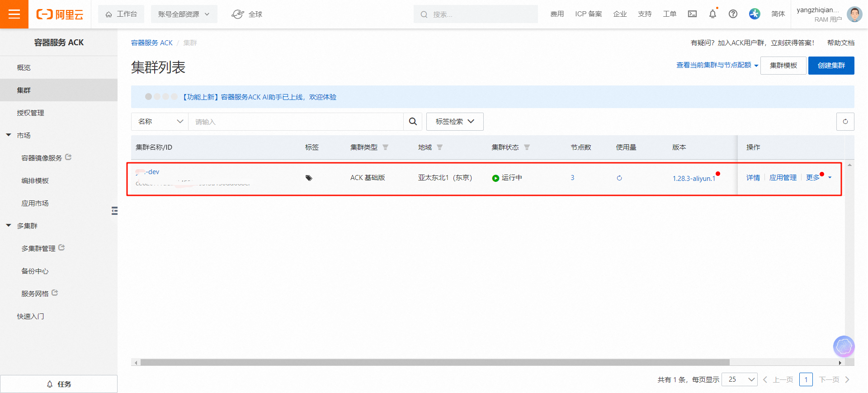Image resolution: width=868 pixels, height=393 pixels.
Task: Open 企业 in the top bar
Action: coord(620,14)
